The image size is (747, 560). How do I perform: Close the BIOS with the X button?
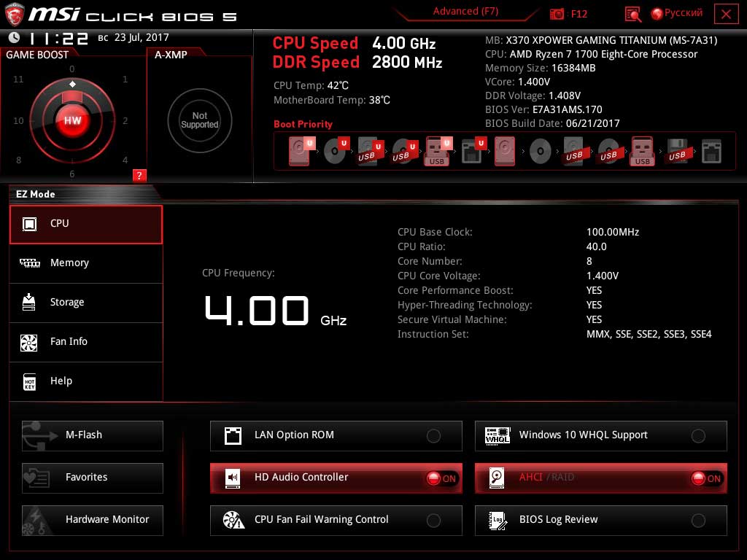click(726, 15)
